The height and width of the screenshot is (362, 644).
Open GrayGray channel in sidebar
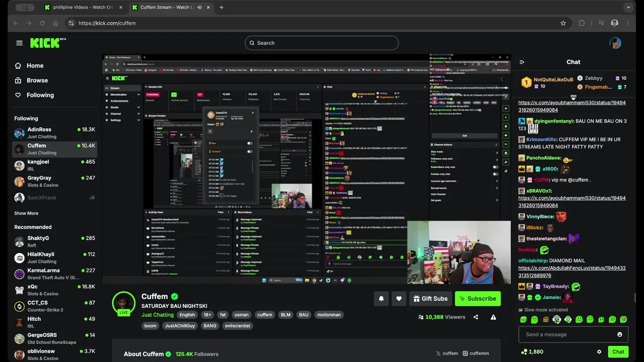click(54, 182)
